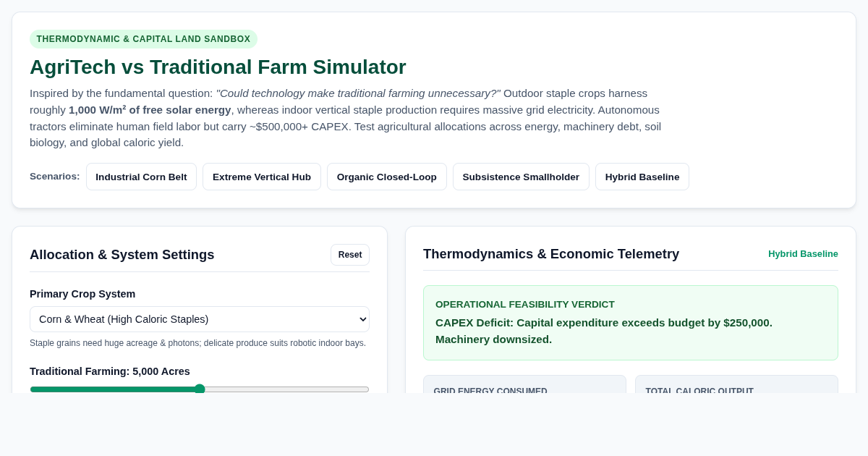Click the staple grains helper text

tap(197, 343)
